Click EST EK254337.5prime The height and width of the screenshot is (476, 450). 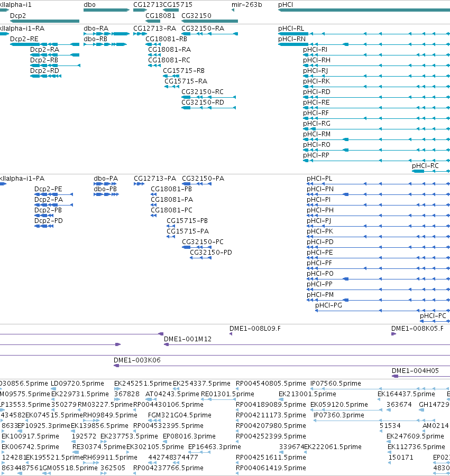click(201, 384)
